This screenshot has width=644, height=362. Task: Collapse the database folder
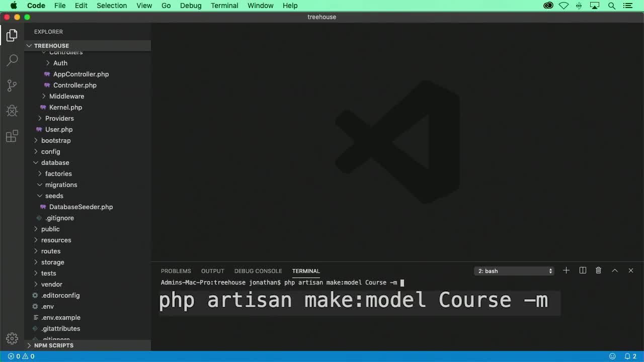point(55,162)
